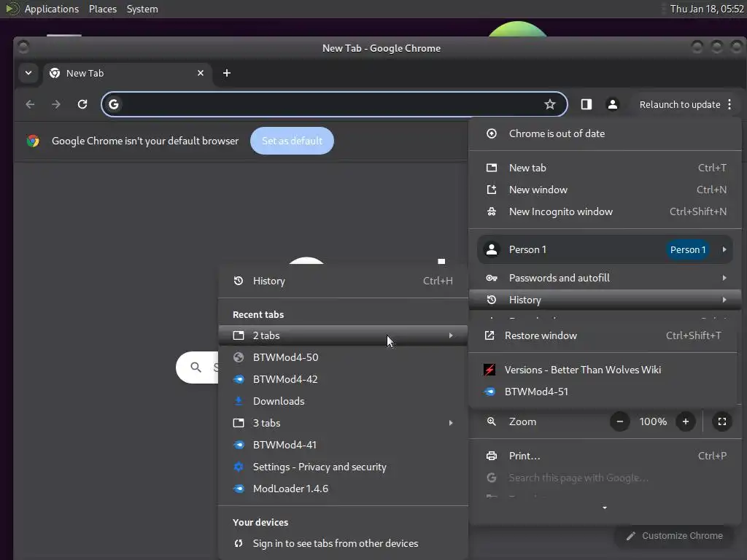Click the Chrome logo in default-browser bar

pyautogui.click(x=33, y=141)
